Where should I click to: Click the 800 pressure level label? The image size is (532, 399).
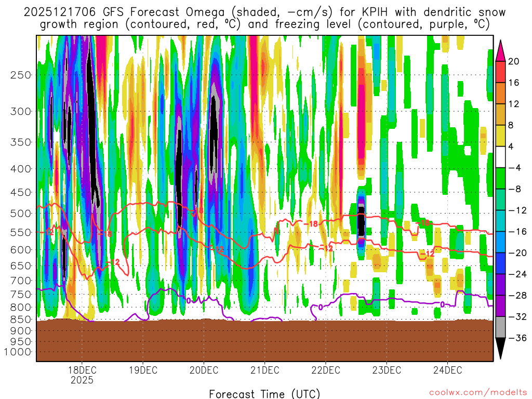21,308
